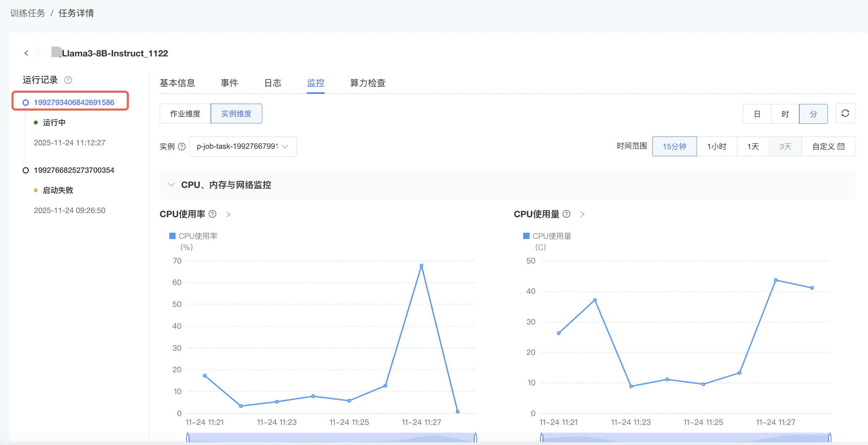Click left handle of CPU使用率 range slider
This screenshot has width=868, height=445.
[x=188, y=438]
